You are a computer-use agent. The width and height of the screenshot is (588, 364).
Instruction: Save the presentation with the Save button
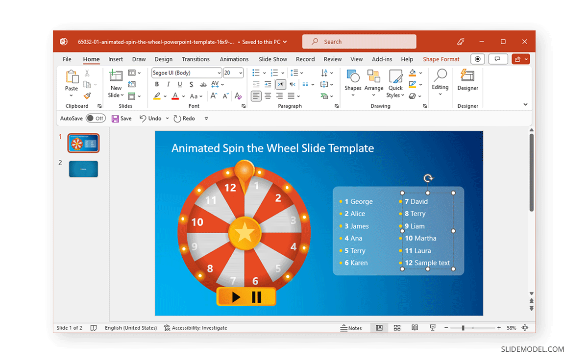point(121,118)
